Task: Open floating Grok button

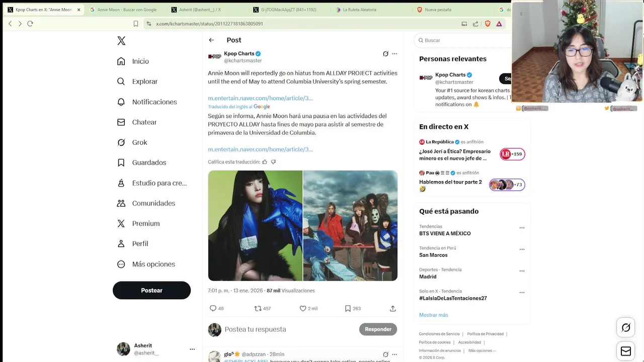Action: tap(626, 328)
